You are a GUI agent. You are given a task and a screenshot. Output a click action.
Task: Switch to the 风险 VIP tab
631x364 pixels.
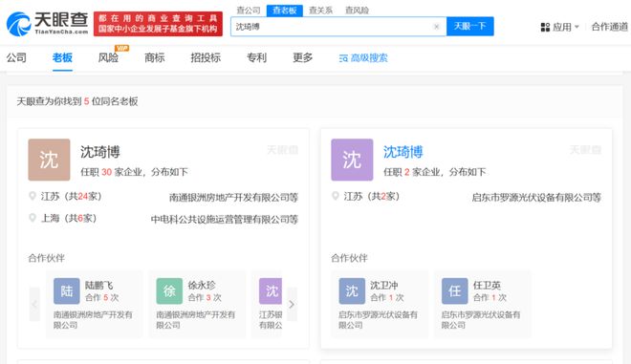(108, 57)
